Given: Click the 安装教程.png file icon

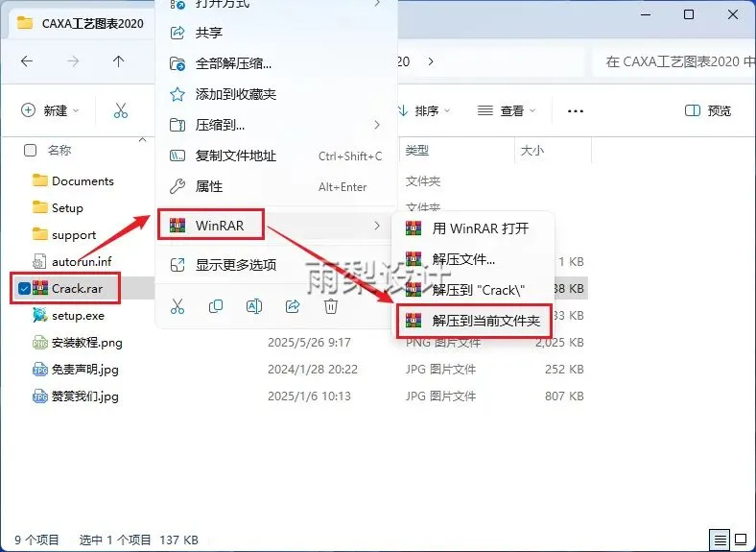Looking at the screenshot, I should (x=40, y=343).
